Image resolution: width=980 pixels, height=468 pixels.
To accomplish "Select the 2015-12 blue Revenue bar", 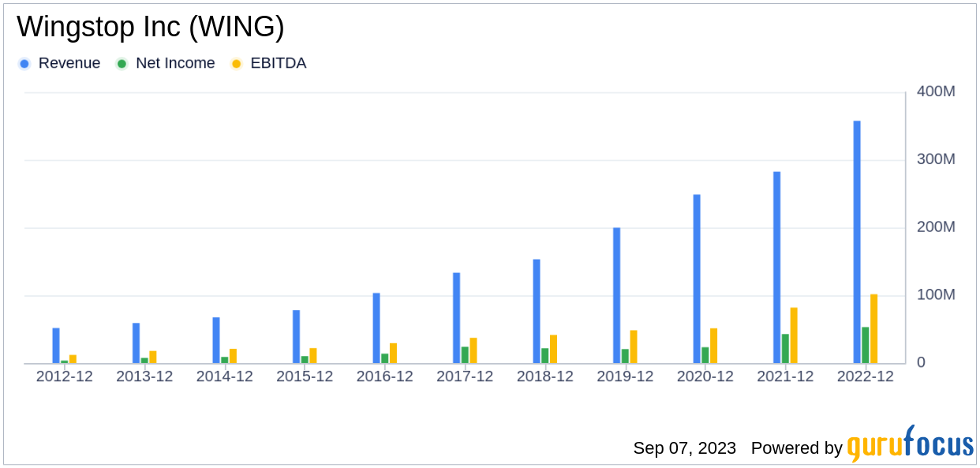I will 297,337.
